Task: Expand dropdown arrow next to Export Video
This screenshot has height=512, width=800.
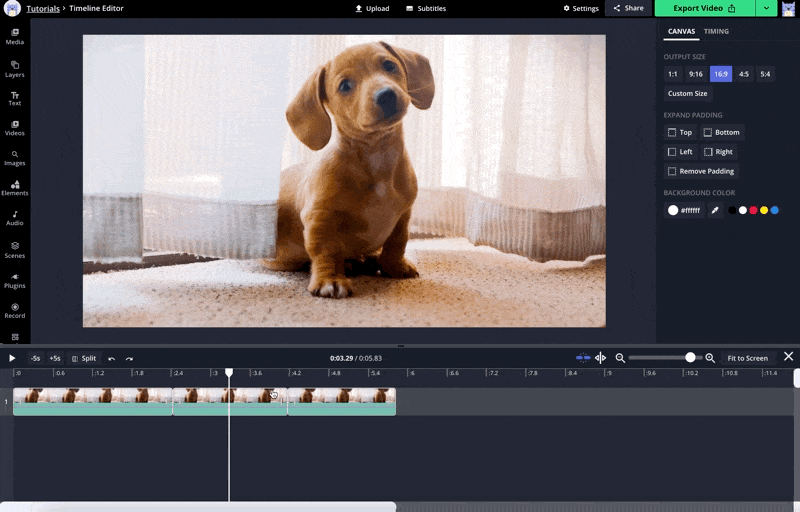Action: pos(766,8)
